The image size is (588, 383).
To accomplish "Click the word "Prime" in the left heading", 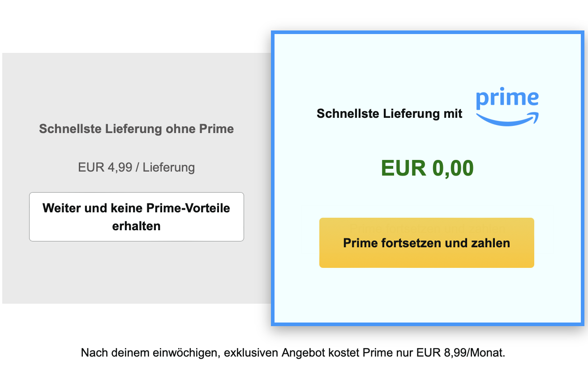I will [x=216, y=129].
